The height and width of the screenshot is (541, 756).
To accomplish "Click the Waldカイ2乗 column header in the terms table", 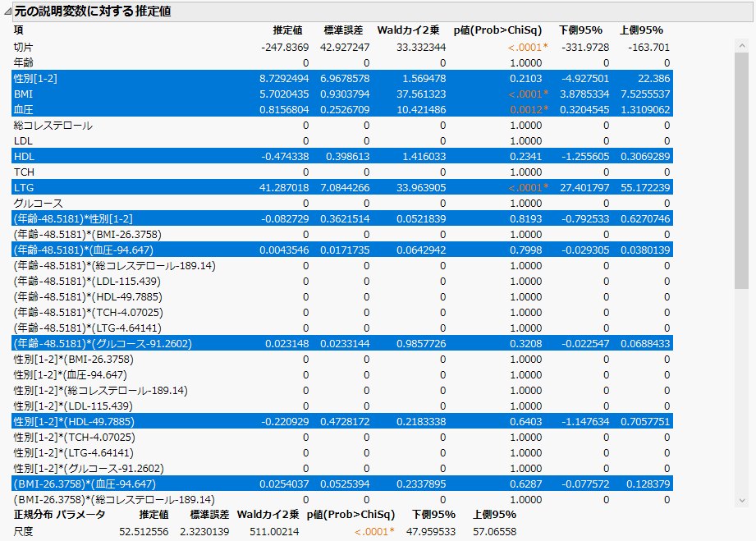I will [409, 30].
